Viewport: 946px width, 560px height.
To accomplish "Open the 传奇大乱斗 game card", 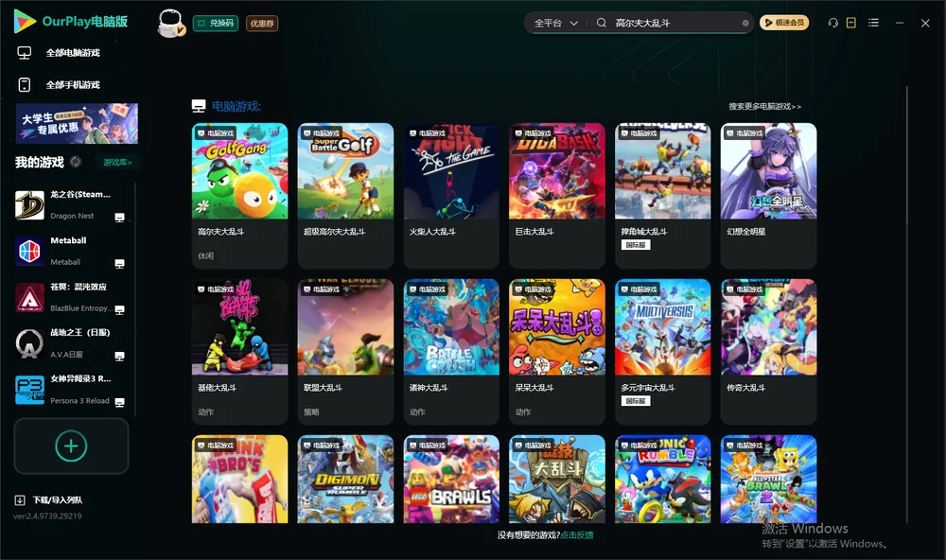I will pyautogui.click(x=768, y=352).
